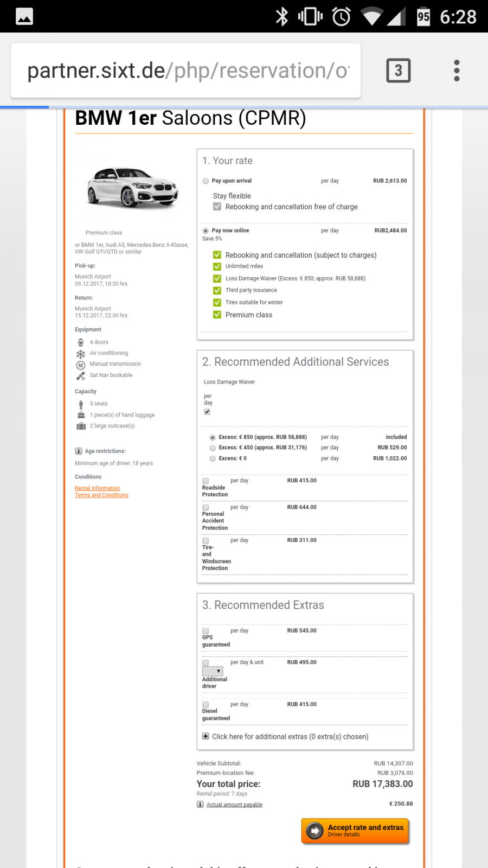Click the '€ 250.88' payable amount

tap(401, 804)
